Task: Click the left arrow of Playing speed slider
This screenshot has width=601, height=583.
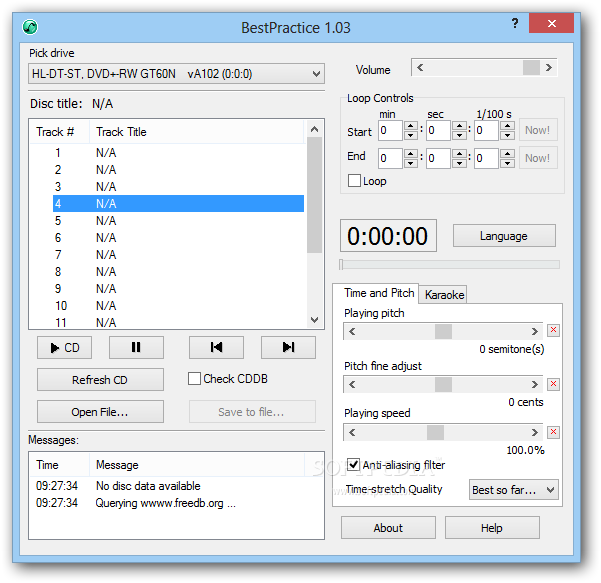Action: (x=352, y=433)
